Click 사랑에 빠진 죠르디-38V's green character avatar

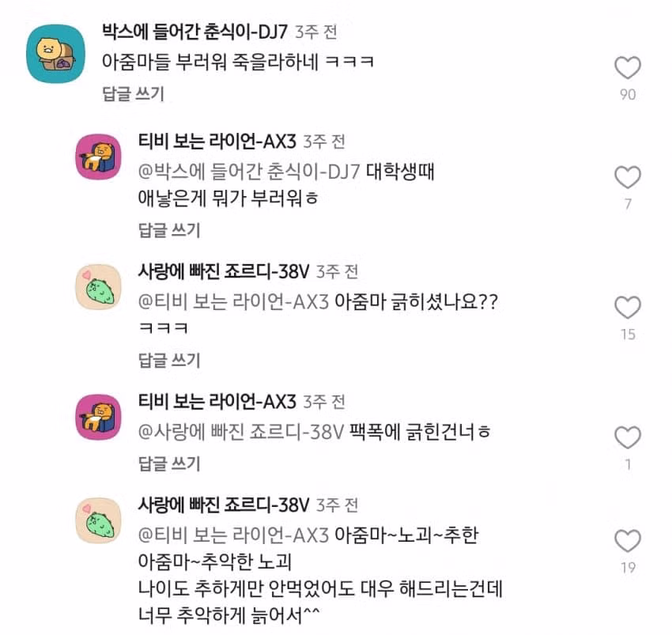pyautogui.click(x=98, y=286)
